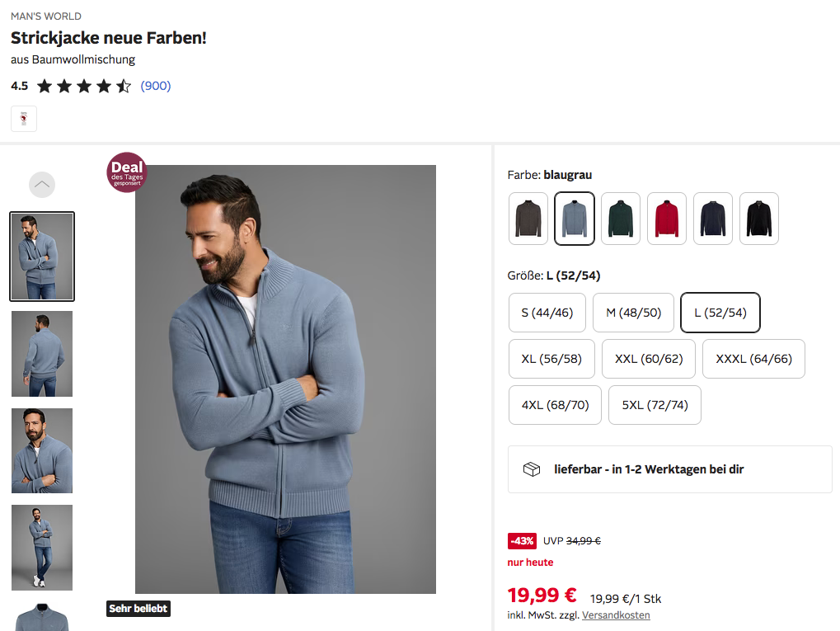Screen dimensions: 840x631
Task: Click the lieferbar delivery info box
Action: click(669, 469)
